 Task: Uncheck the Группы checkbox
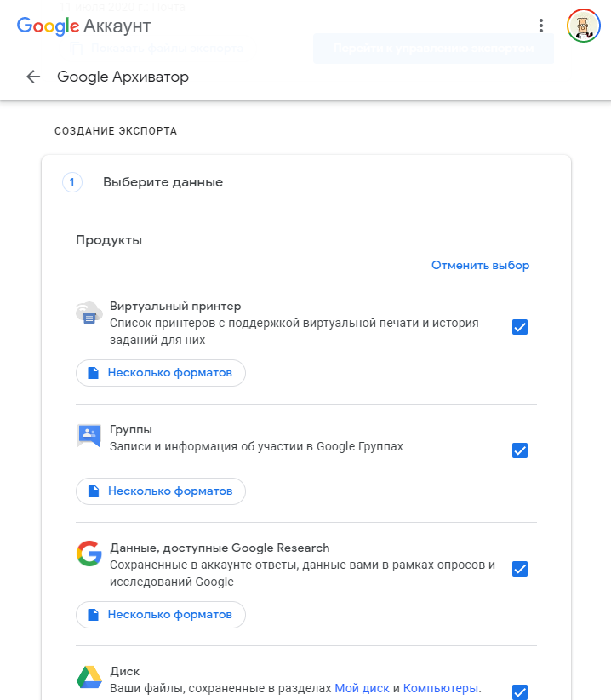[x=520, y=450]
